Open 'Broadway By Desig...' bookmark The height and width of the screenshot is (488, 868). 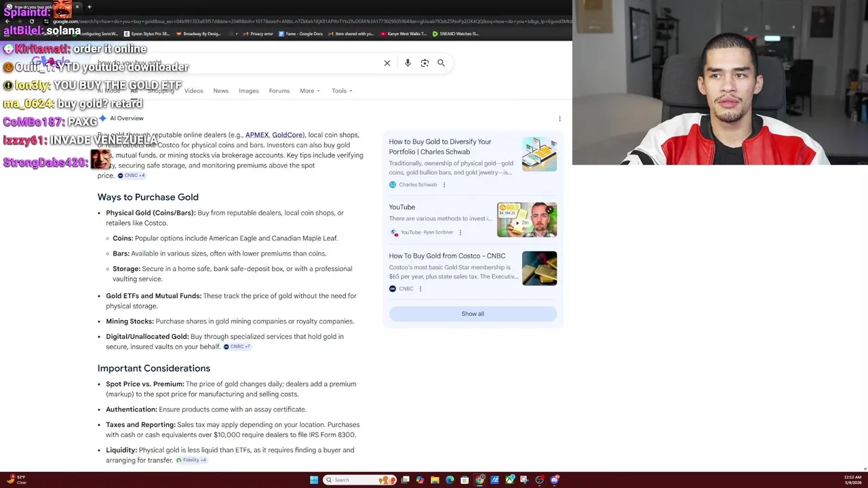pyautogui.click(x=198, y=34)
